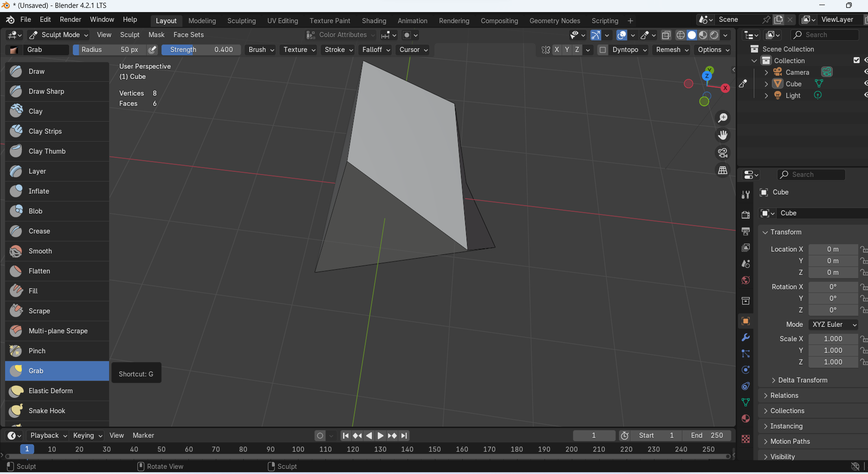
Task: Open the XYZ Euler rotation mode dropdown
Action: tap(833, 325)
